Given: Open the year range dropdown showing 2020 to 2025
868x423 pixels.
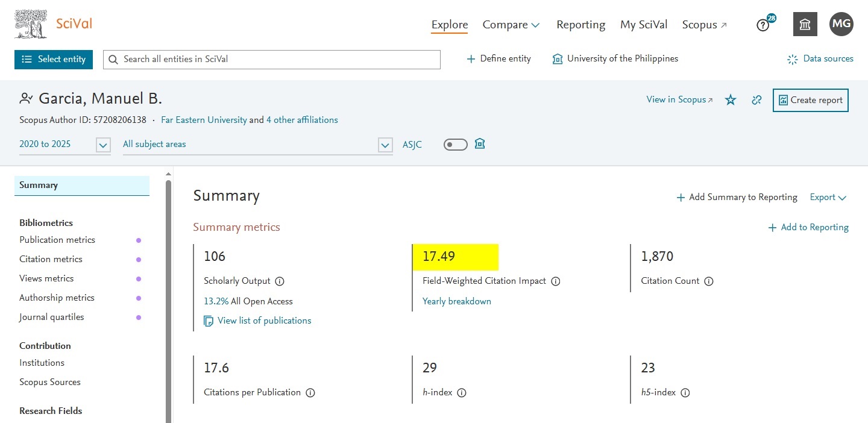Looking at the screenshot, I should (102, 145).
